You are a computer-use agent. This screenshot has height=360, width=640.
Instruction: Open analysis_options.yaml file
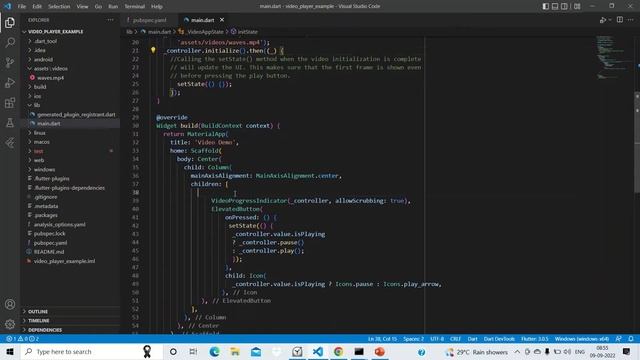(60, 224)
